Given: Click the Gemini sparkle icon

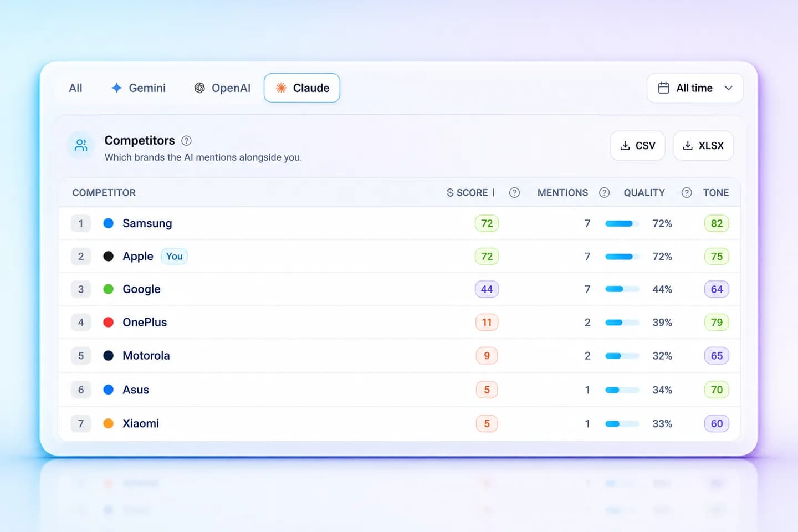Looking at the screenshot, I should tap(116, 88).
